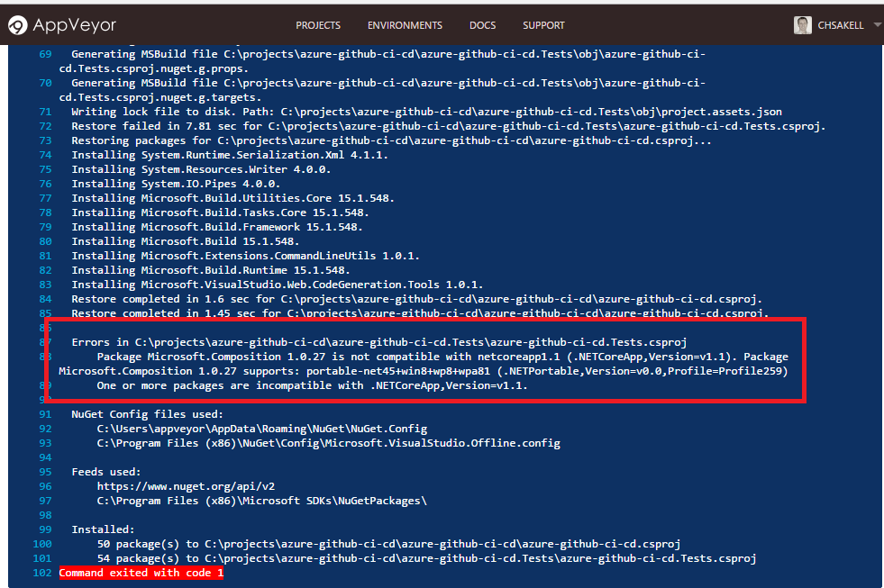Click the CHSAKELL user avatar

803,25
